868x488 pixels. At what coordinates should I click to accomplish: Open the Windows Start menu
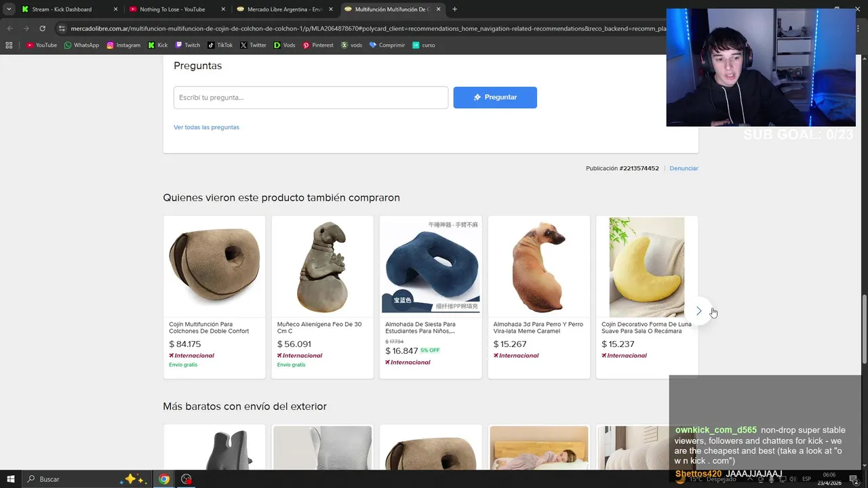[x=11, y=479]
